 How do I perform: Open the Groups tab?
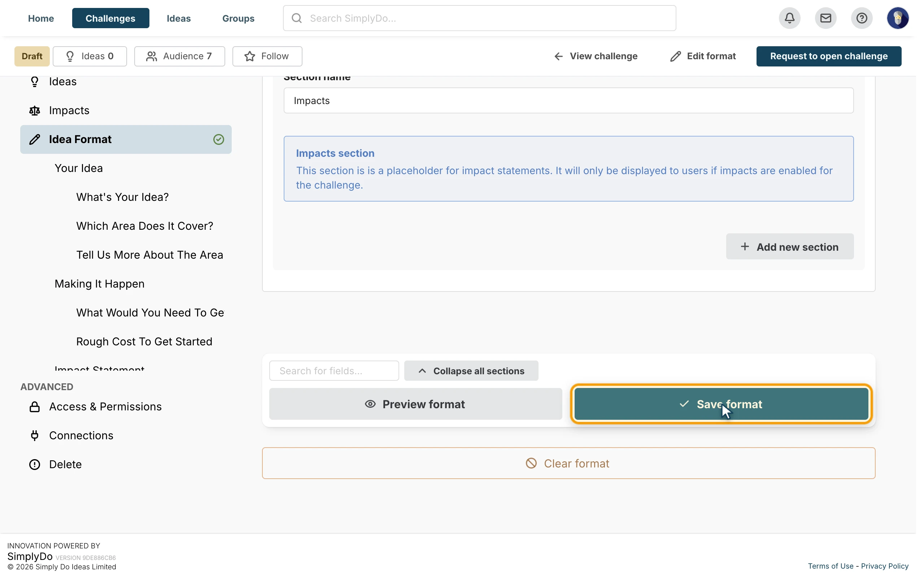[x=238, y=18]
